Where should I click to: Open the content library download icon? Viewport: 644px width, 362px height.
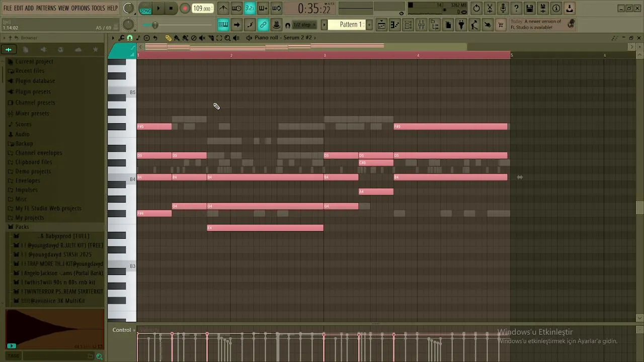click(x=570, y=9)
